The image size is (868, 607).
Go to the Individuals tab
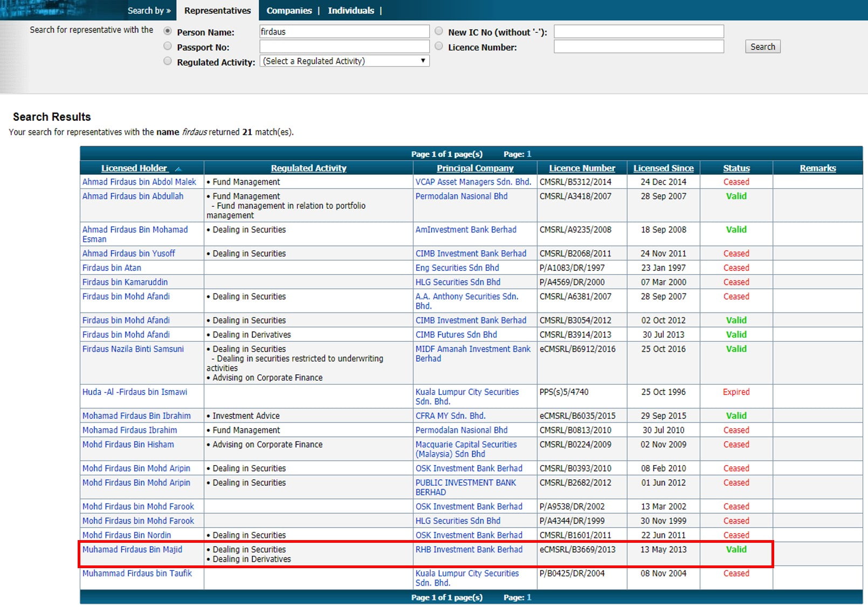pyautogui.click(x=350, y=10)
